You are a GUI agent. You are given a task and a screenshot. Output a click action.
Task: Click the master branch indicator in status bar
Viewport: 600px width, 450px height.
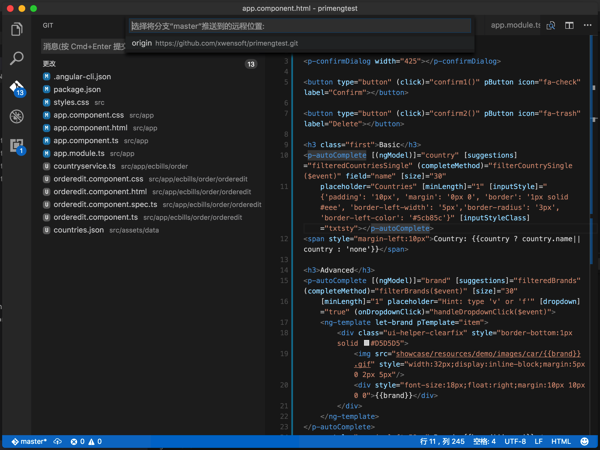point(29,442)
